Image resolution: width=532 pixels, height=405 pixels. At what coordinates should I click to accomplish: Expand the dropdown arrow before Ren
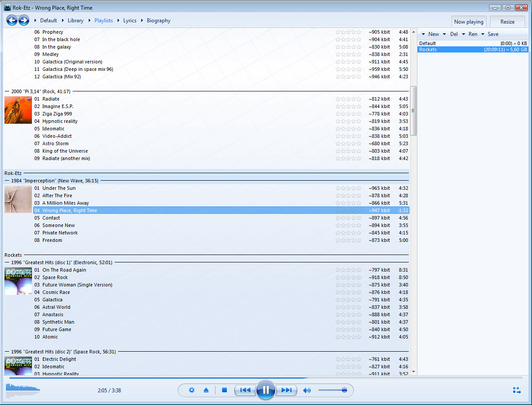[463, 34]
